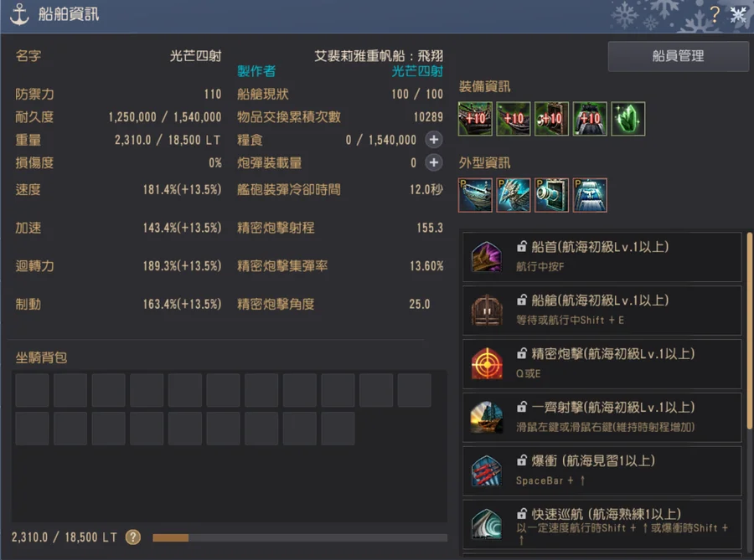This screenshot has height=560, width=754.
Task: Add cannonballs with 炮彈裝載量 plus button
Action: [x=434, y=163]
